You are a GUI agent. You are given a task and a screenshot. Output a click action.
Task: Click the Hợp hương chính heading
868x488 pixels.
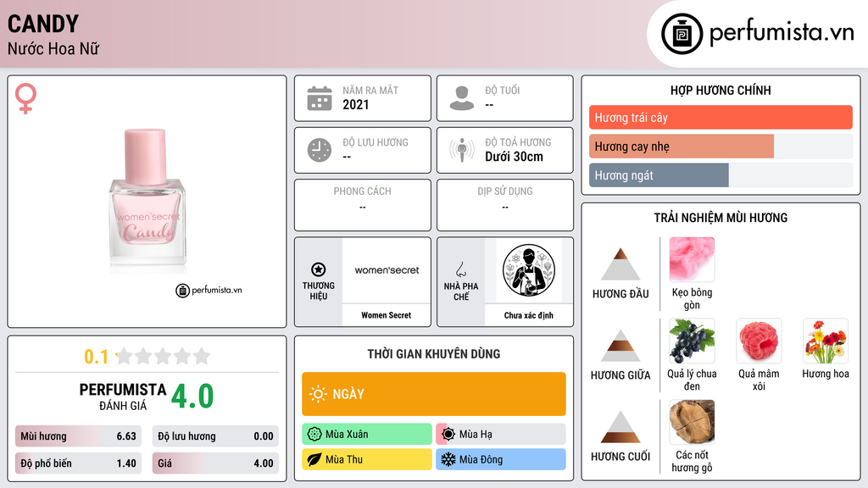pos(721,90)
